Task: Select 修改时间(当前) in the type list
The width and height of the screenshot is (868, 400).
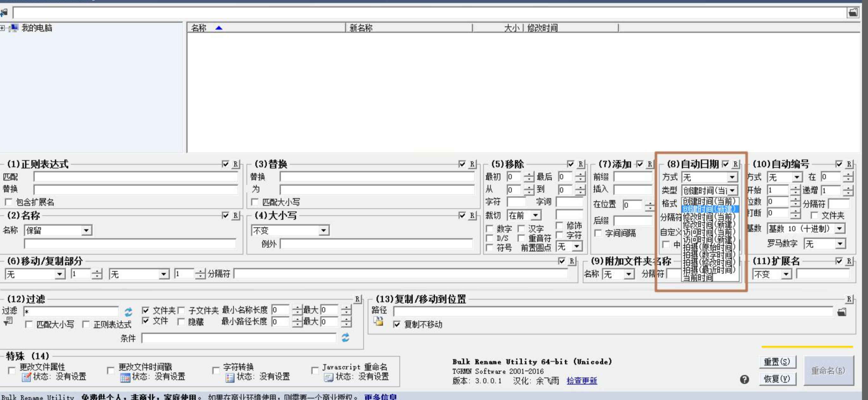Action: [x=709, y=217]
